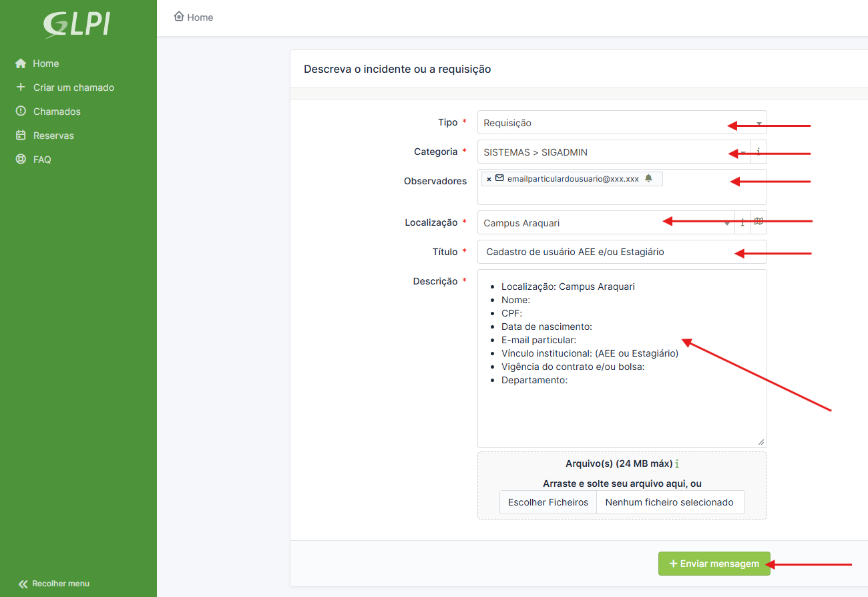Toggle the observer notification bell icon
The height and width of the screenshot is (597, 868).
tap(648, 178)
